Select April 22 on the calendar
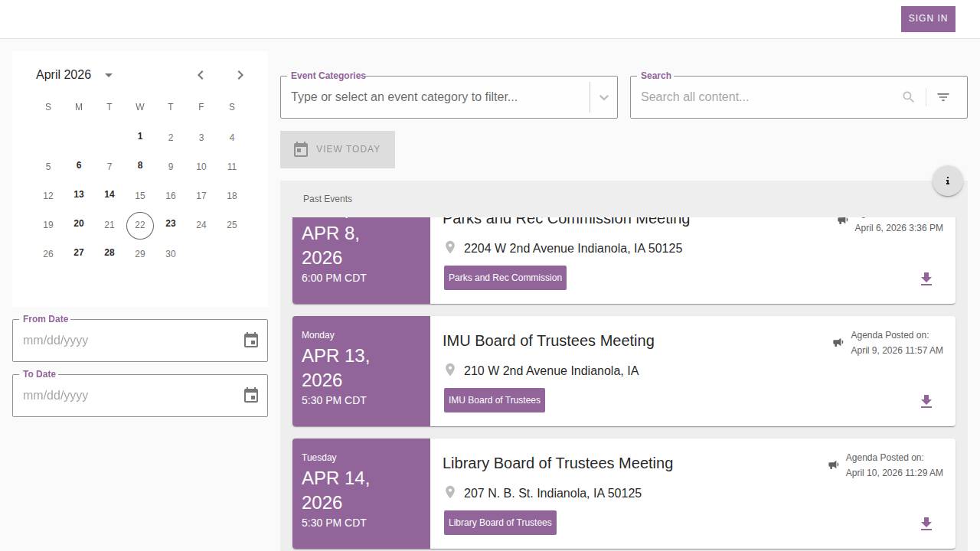Image resolution: width=980 pixels, height=551 pixels. click(140, 225)
